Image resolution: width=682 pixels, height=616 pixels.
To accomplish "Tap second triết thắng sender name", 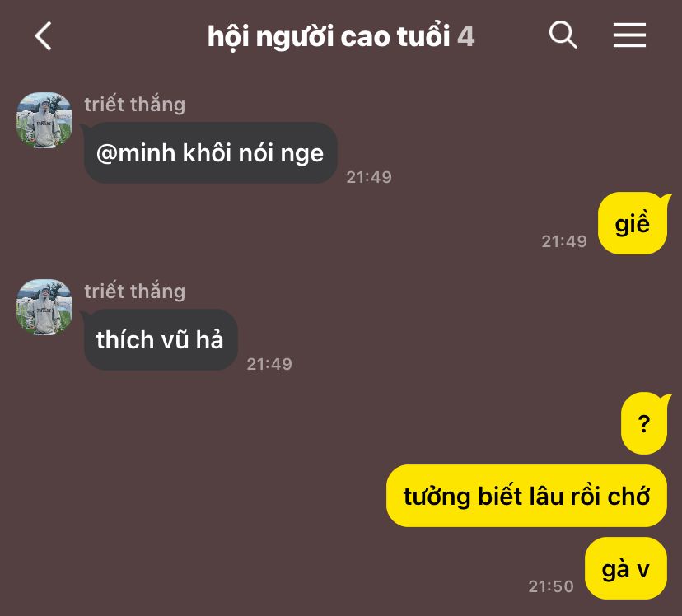I will point(135,292).
